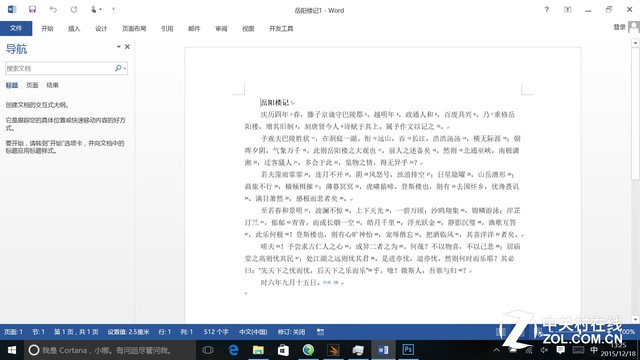This screenshot has width=640, height=360.
Task: Click the scroll-down arrow of the vertical scrollbar
Action: [635, 319]
